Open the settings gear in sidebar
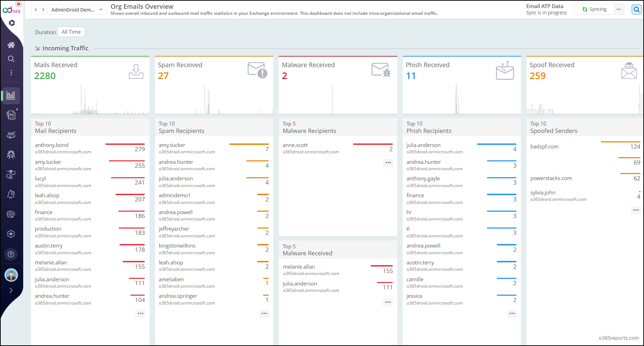644x346 pixels. click(x=11, y=234)
